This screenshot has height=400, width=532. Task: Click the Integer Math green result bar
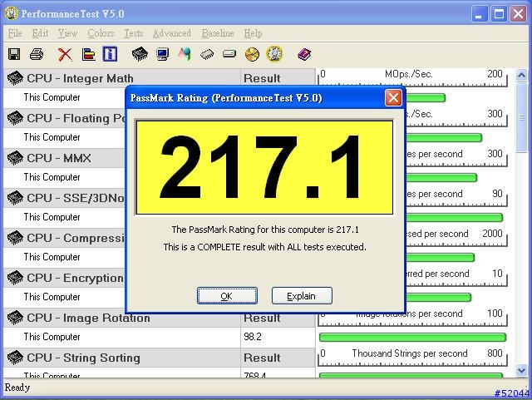tap(426, 98)
